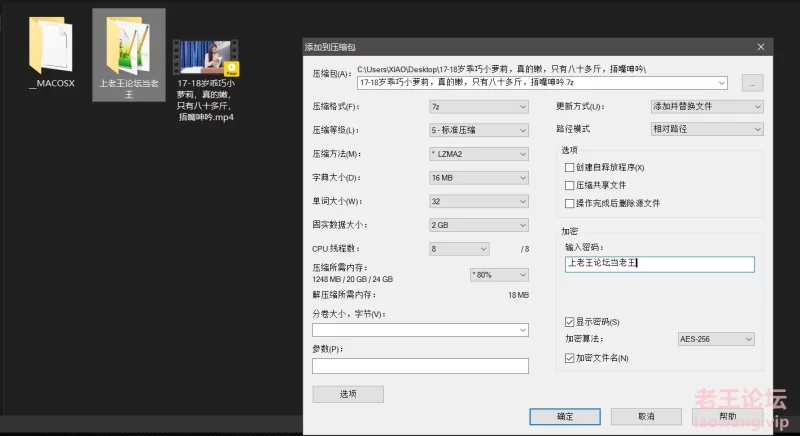Click the browse "..." button

pyautogui.click(x=752, y=83)
